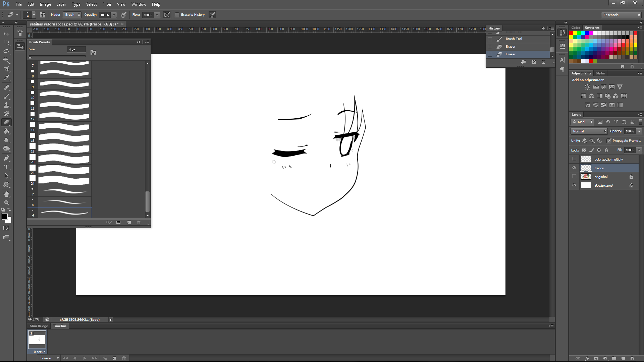Select the Eyedropper tool

pyautogui.click(x=6, y=78)
